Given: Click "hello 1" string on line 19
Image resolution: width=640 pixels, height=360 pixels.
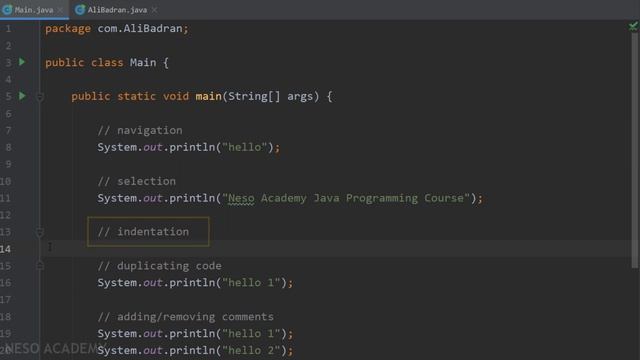Looking at the screenshot, I should [x=251, y=333].
